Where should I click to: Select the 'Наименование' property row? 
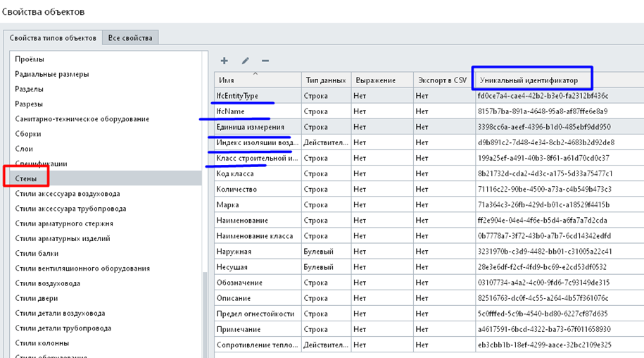429,221
